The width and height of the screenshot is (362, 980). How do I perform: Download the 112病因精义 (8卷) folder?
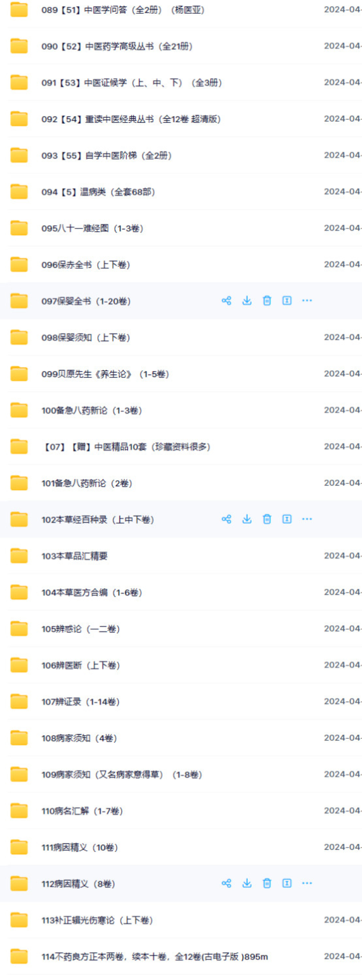(x=247, y=883)
